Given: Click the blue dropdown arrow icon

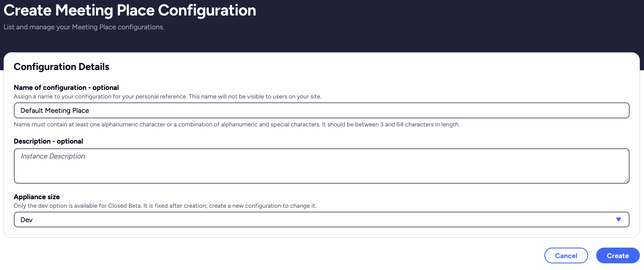Looking at the screenshot, I should coord(618,219).
